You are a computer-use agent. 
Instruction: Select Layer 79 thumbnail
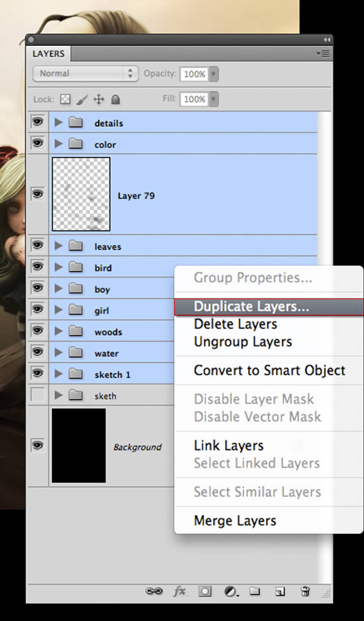(82, 194)
